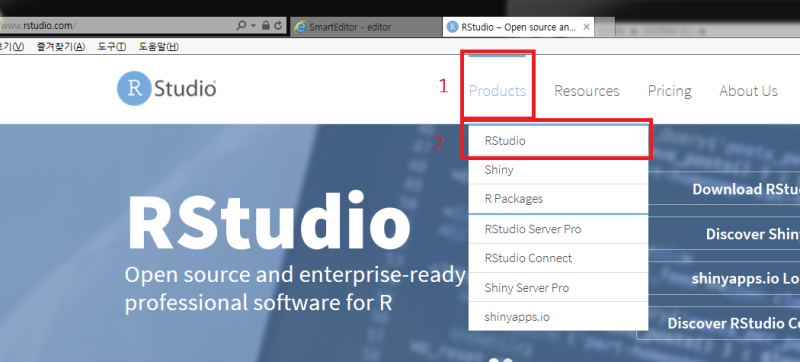Image resolution: width=800 pixels, height=362 pixels.
Task: Open the 즐겨찾기(A) favorites menu
Action: [61, 47]
